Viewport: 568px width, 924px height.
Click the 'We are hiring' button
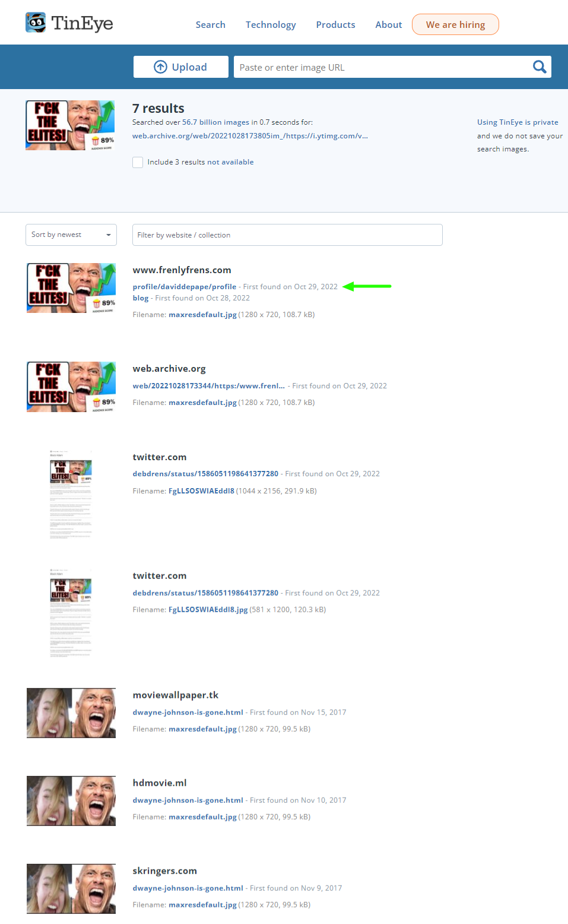pos(456,24)
